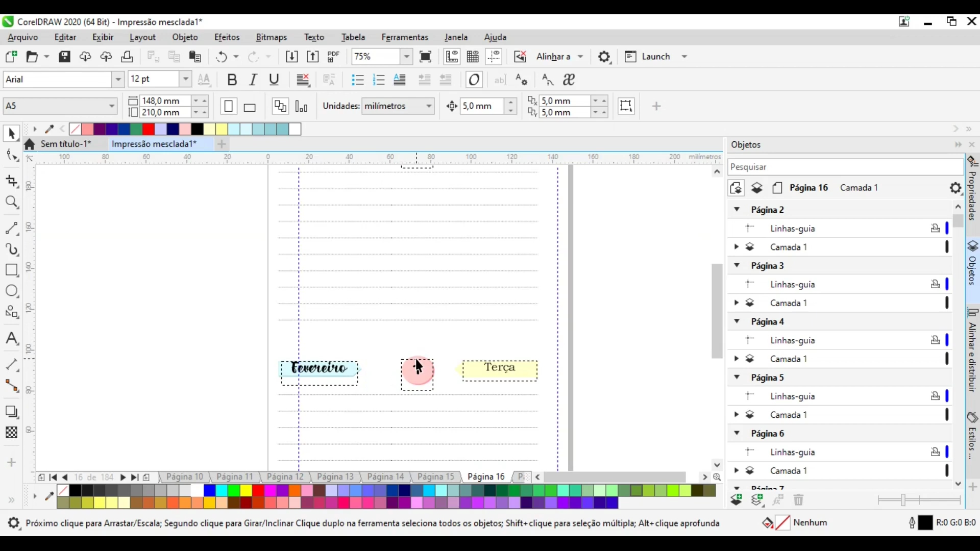Image resolution: width=980 pixels, height=551 pixels.
Task: Click the Save document icon
Action: tap(64, 57)
